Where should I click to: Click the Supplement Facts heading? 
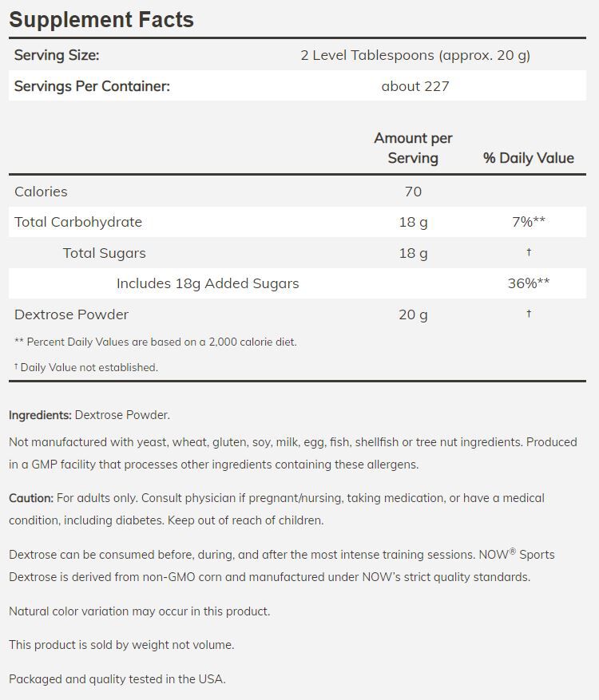101,20
